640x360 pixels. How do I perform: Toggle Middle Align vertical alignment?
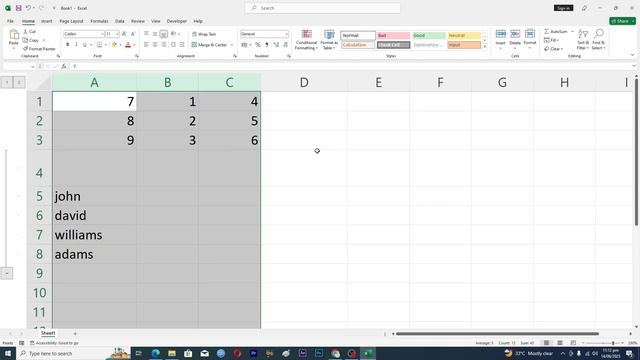click(155, 34)
